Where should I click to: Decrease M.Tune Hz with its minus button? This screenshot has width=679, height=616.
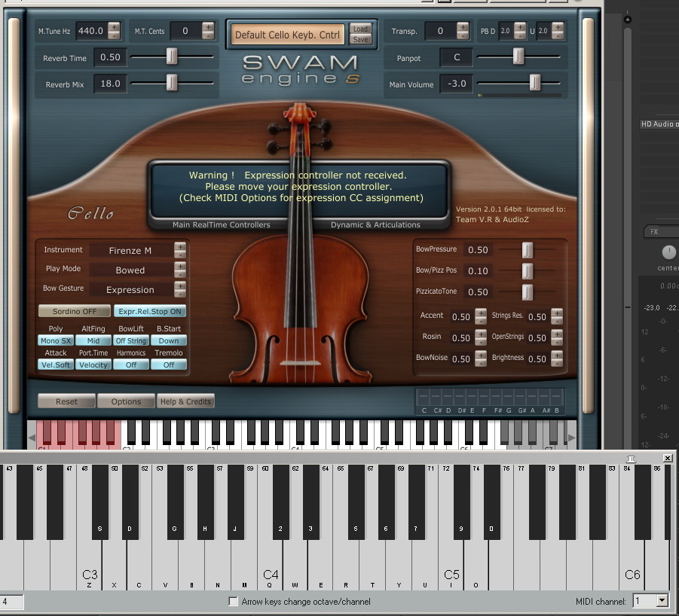pyautogui.click(x=114, y=35)
